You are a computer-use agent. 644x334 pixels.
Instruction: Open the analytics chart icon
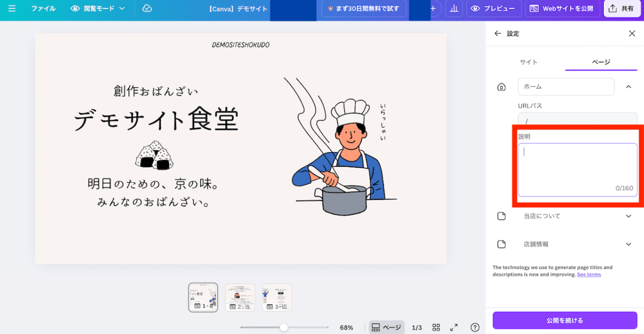click(455, 9)
